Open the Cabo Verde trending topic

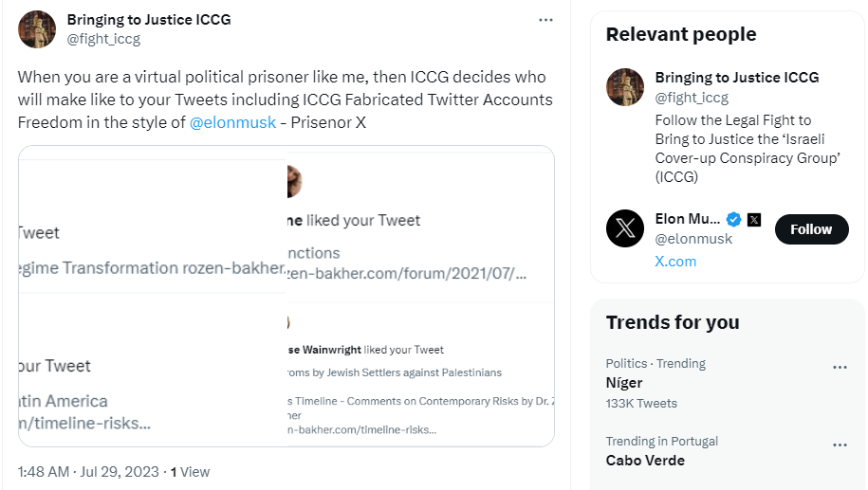[645, 461]
